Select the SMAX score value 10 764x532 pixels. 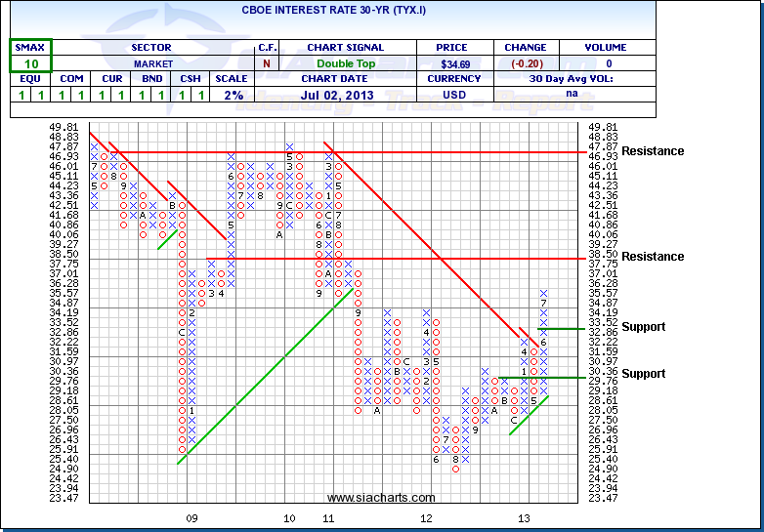click(x=30, y=63)
